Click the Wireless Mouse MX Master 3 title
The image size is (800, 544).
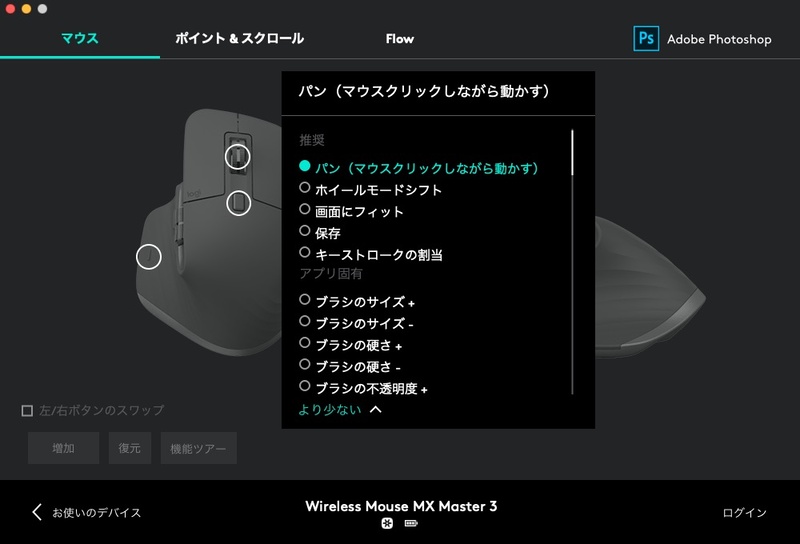401,506
